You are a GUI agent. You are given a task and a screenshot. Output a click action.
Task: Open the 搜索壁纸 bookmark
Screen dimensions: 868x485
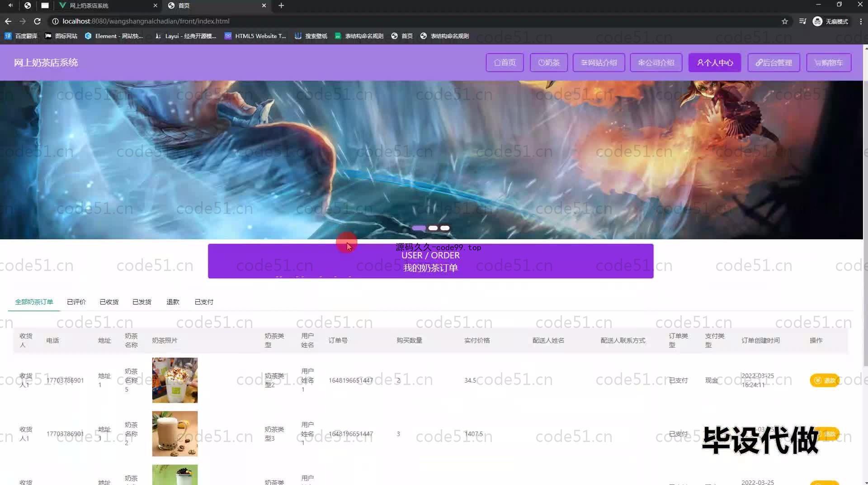click(x=311, y=36)
